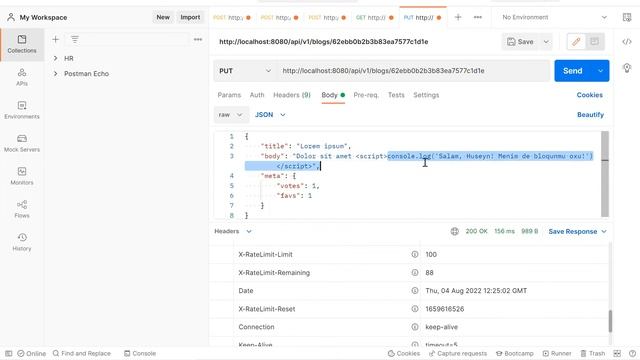This screenshot has height=360, width=640.
Task: Click the collections filter icon
Action: click(x=75, y=40)
